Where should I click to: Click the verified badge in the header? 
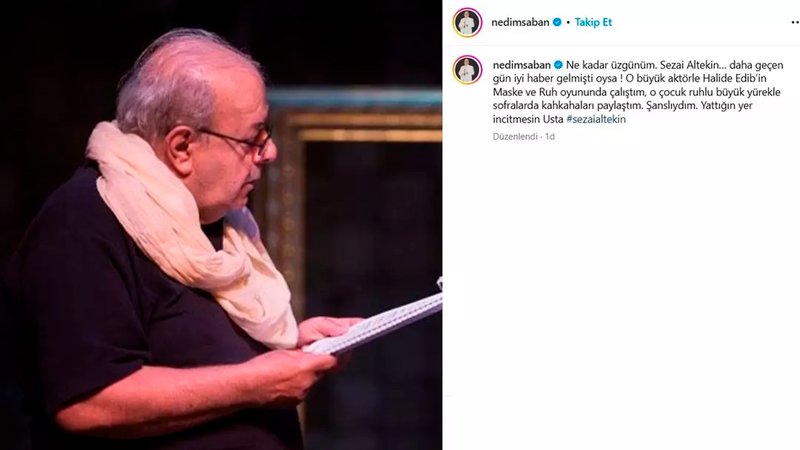[557, 22]
